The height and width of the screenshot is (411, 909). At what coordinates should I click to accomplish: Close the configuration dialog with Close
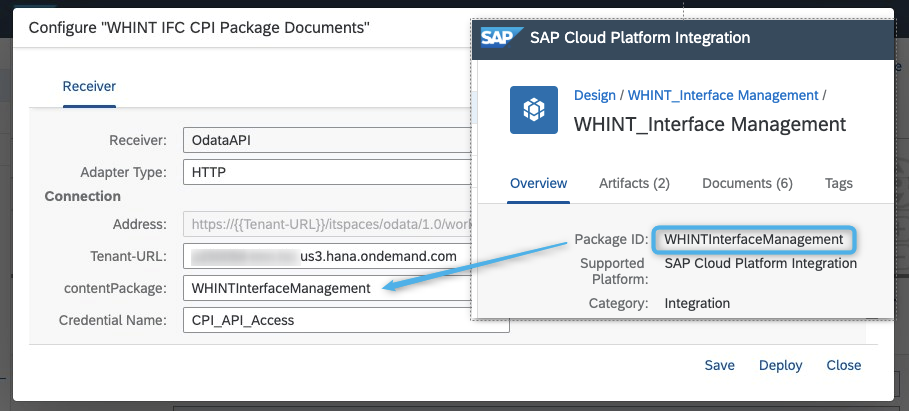[843, 365]
